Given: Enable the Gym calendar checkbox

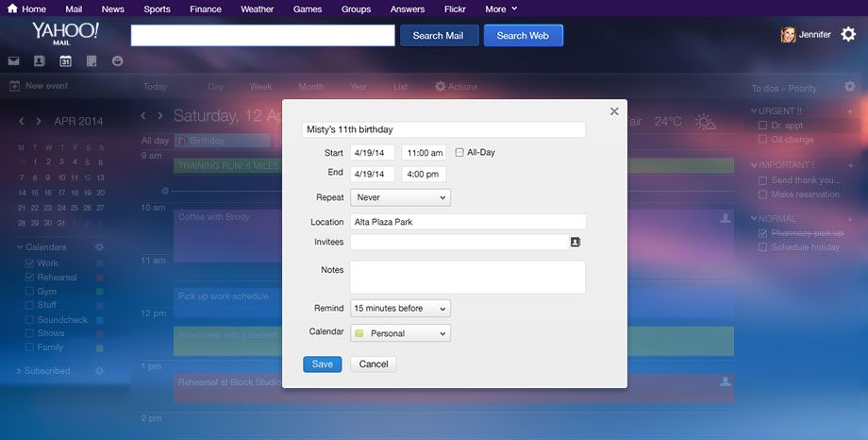Looking at the screenshot, I should tap(30, 291).
